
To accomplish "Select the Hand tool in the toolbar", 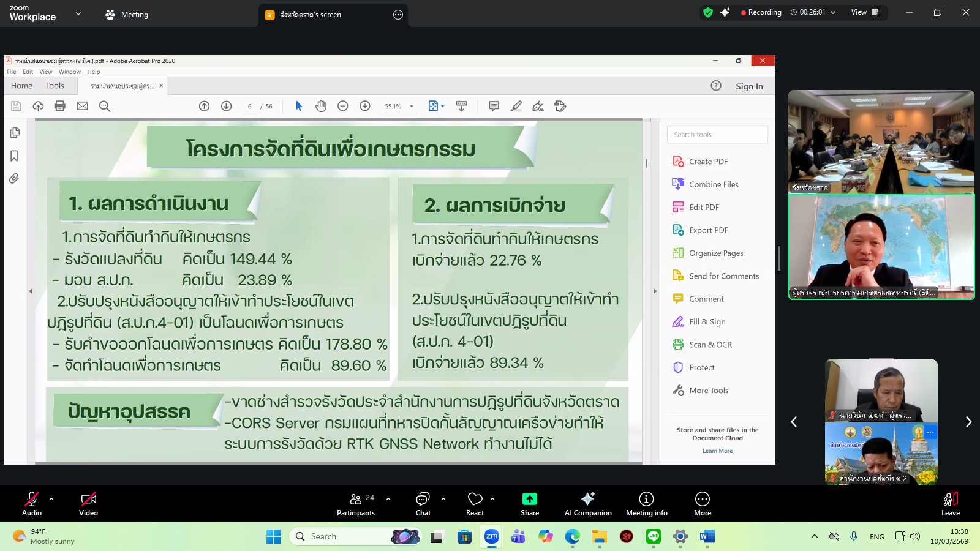I will tap(321, 106).
